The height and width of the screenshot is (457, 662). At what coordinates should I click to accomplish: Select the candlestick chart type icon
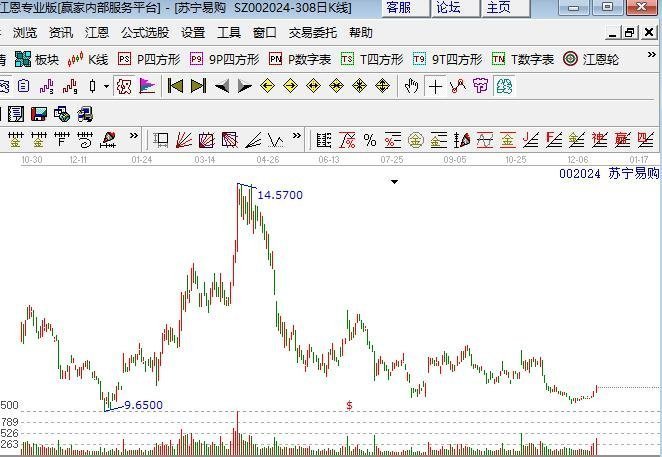[92, 87]
